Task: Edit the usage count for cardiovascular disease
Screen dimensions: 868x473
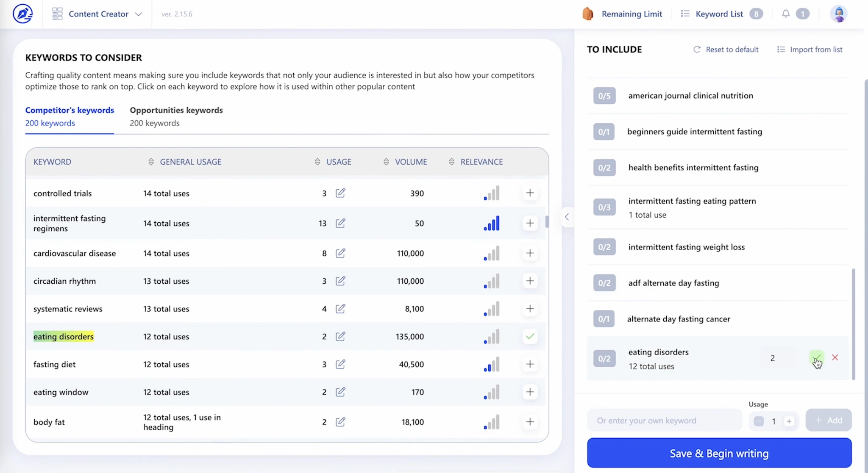Action: 341,253
